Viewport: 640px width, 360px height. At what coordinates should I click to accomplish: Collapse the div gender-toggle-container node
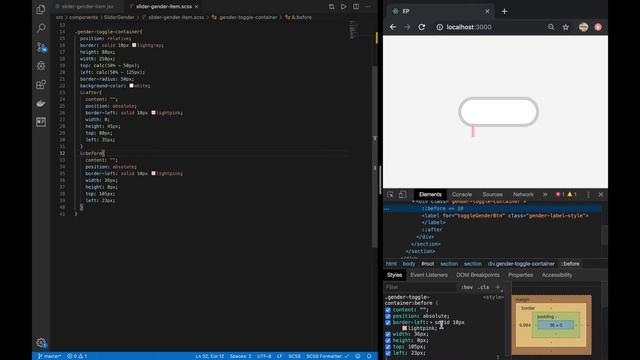413,201
